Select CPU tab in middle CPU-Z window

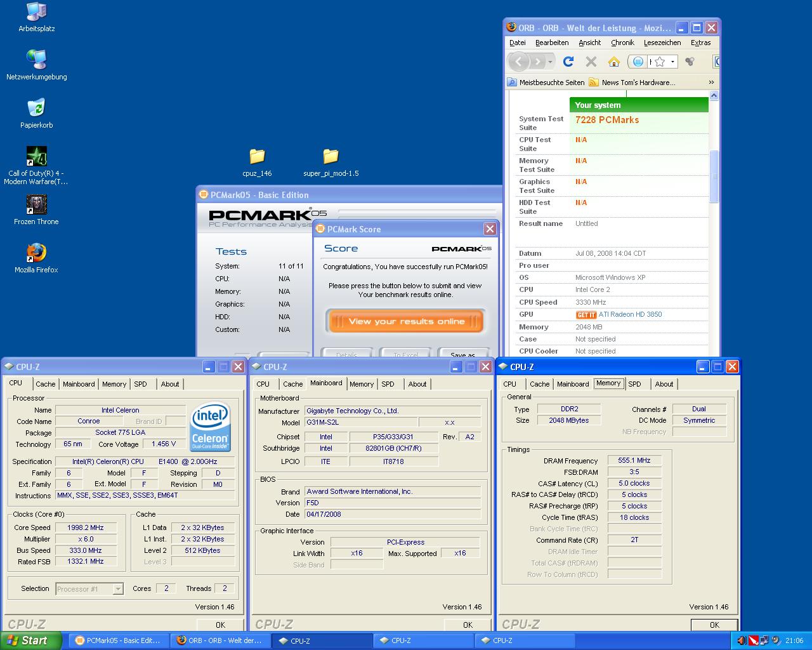click(x=263, y=384)
